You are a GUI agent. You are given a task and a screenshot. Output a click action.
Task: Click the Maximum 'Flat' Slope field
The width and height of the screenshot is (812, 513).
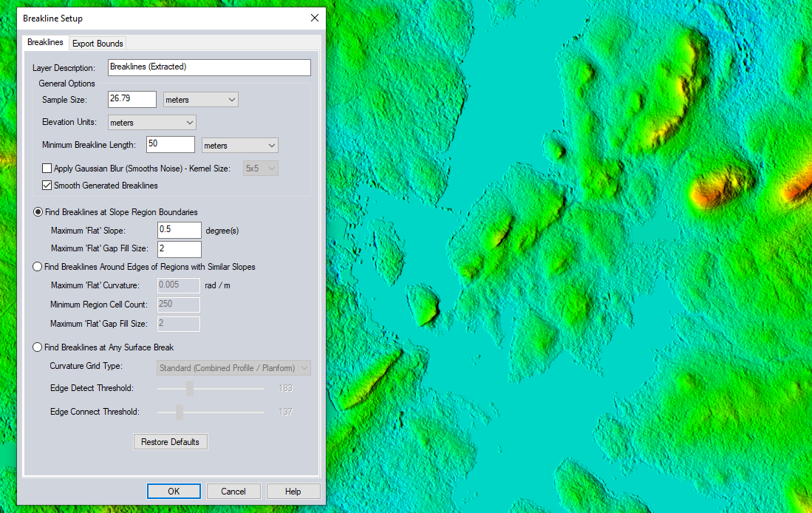(180, 230)
